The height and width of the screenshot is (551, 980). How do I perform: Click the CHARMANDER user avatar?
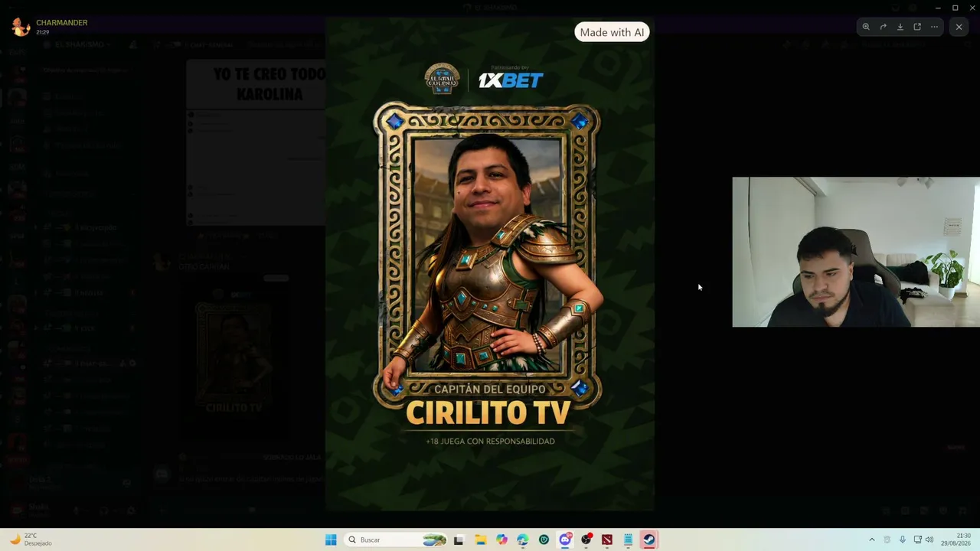[21, 27]
